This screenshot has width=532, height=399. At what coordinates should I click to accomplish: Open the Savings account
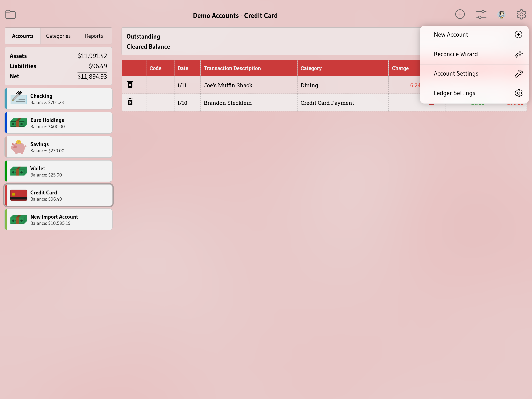[58, 147]
